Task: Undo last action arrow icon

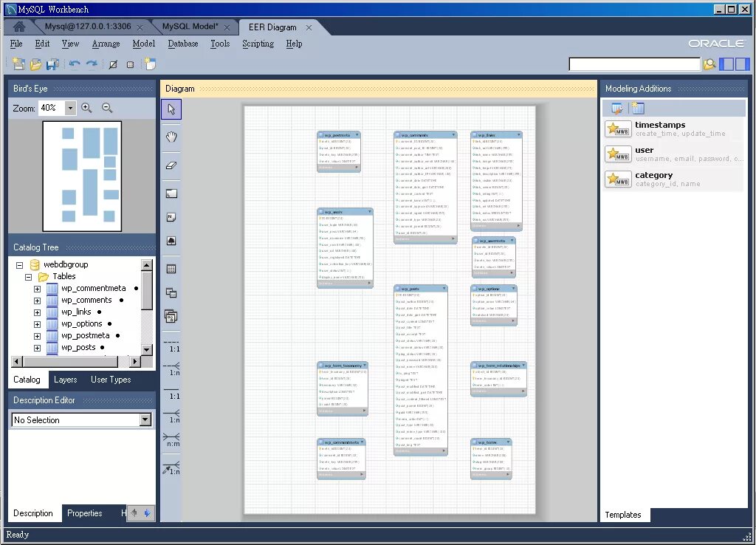Action: [75, 64]
